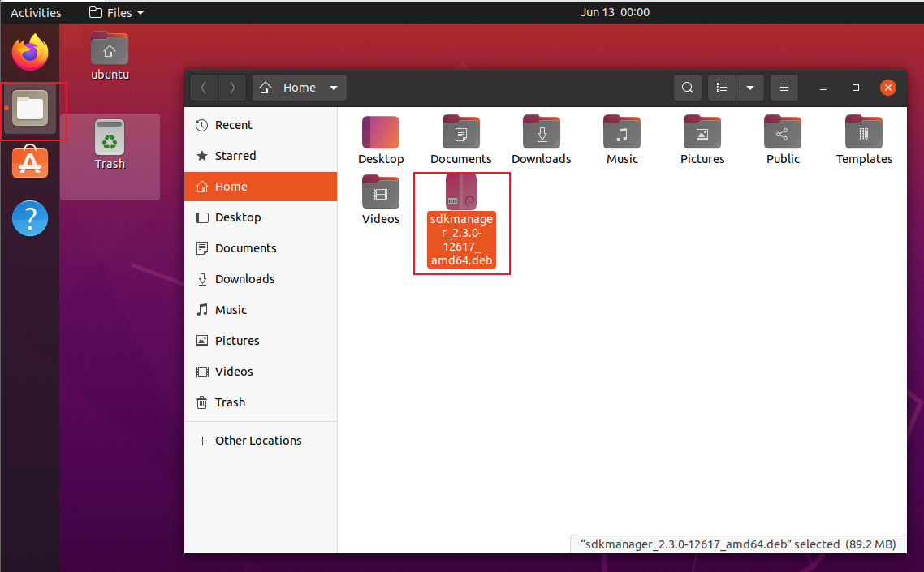Screen dimensions: 924x572
Task: Launch Firefox from the dock
Action: 30,52
